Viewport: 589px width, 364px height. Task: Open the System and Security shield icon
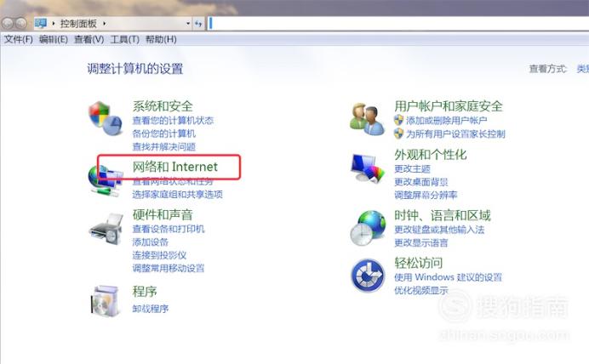pyautogui.click(x=106, y=118)
